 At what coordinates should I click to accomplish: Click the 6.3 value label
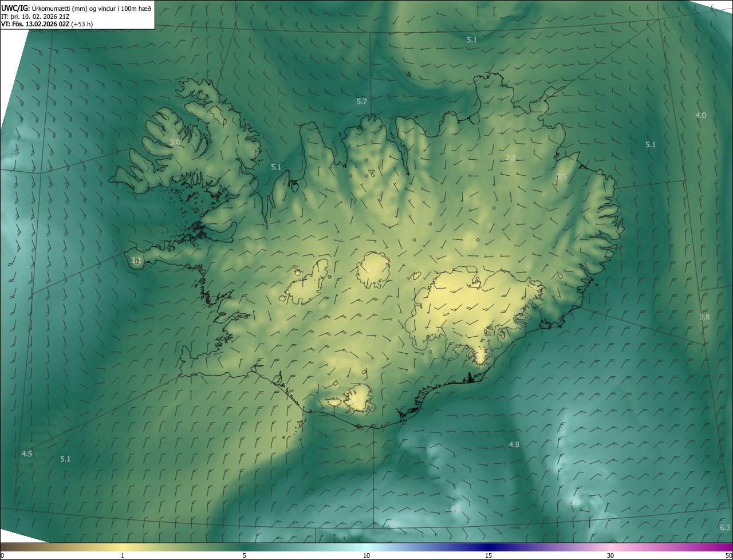[724, 527]
